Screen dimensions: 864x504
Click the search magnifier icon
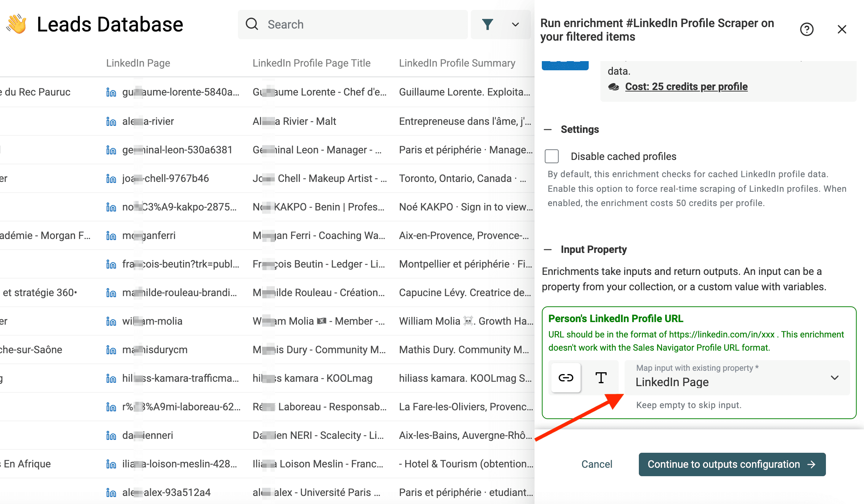click(252, 24)
